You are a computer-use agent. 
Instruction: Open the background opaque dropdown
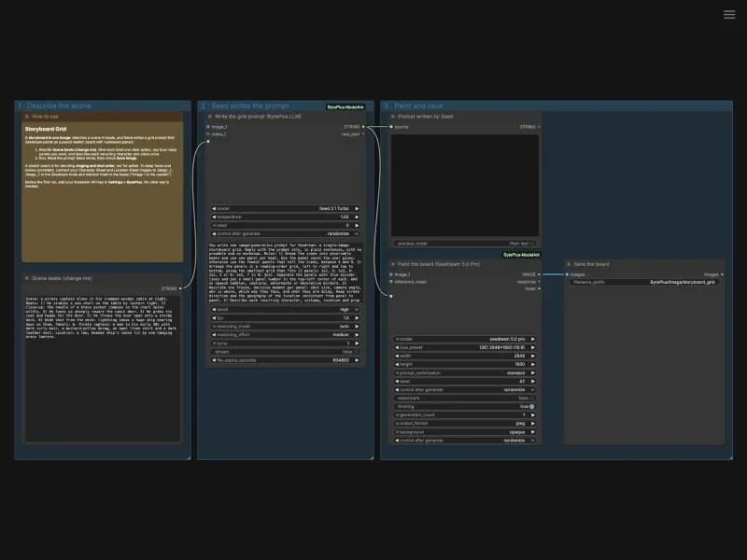(464, 432)
